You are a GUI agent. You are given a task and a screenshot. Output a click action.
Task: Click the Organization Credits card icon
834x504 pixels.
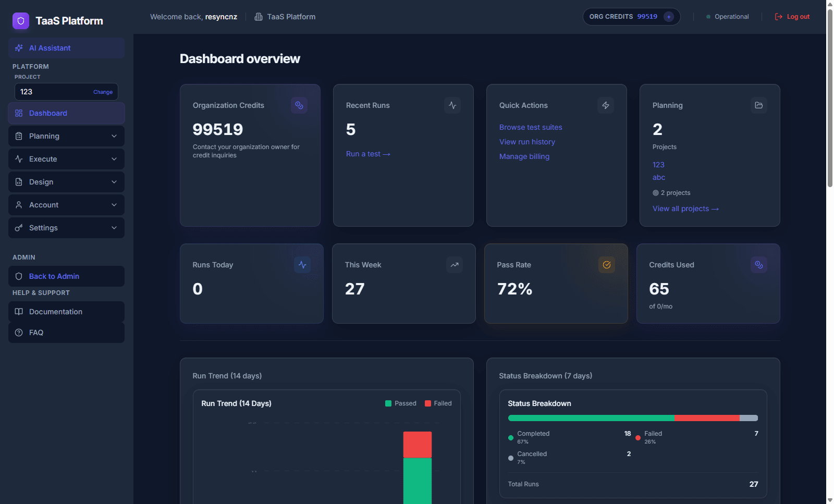[x=299, y=105]
